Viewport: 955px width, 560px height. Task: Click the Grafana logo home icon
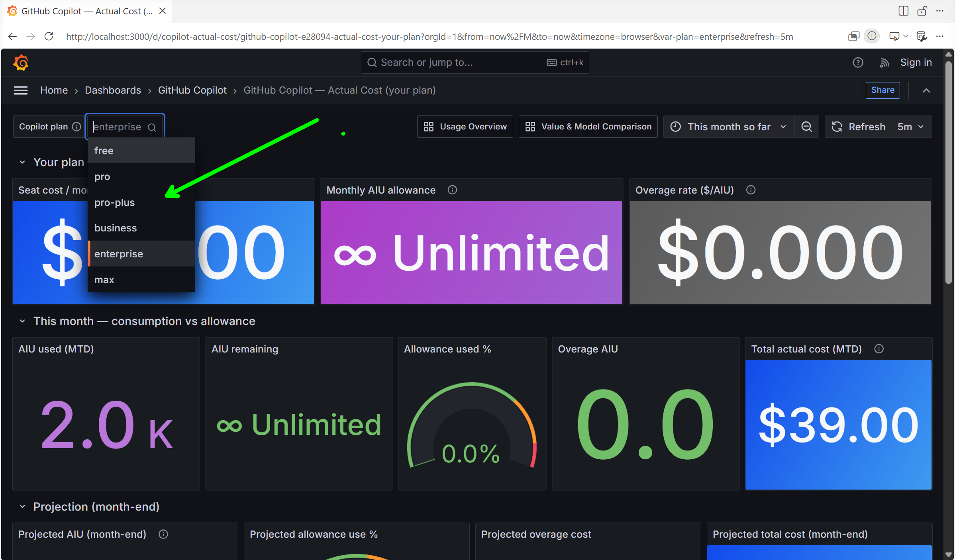coord(21,63)
